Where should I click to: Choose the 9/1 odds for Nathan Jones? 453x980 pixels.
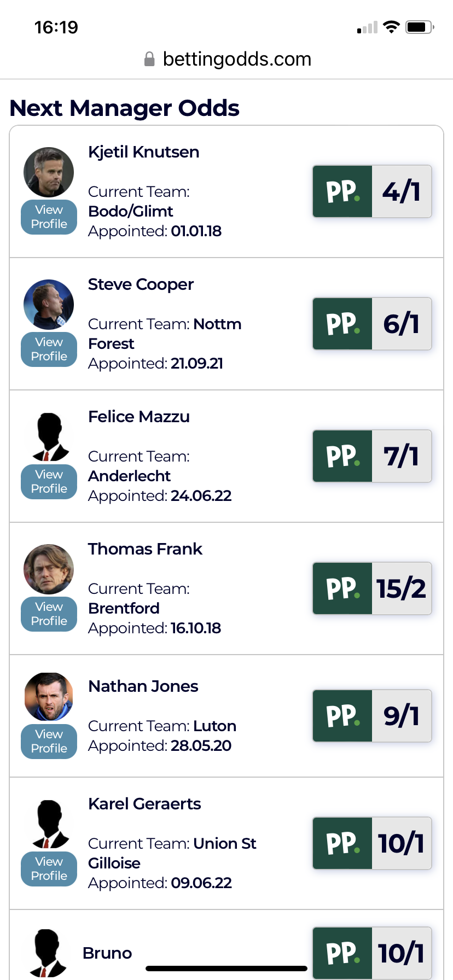[402, 716]
